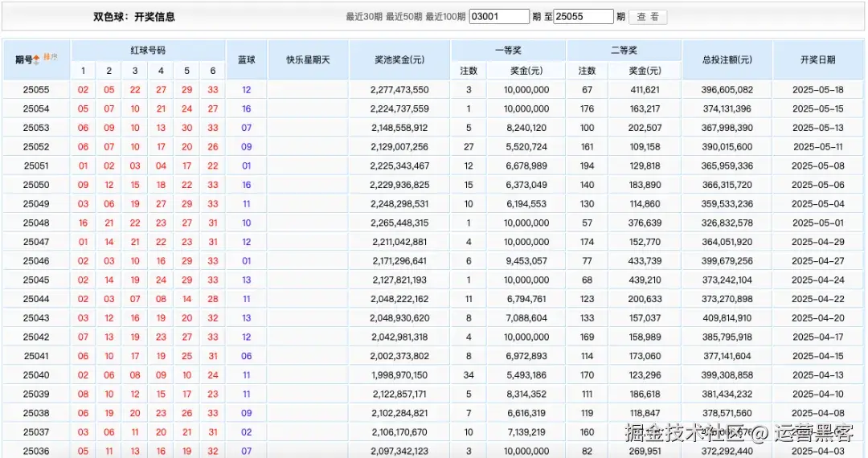Click the 总投注额(元) column header
The height and width of the screenshot is (458, 868).
pos(727,59)
